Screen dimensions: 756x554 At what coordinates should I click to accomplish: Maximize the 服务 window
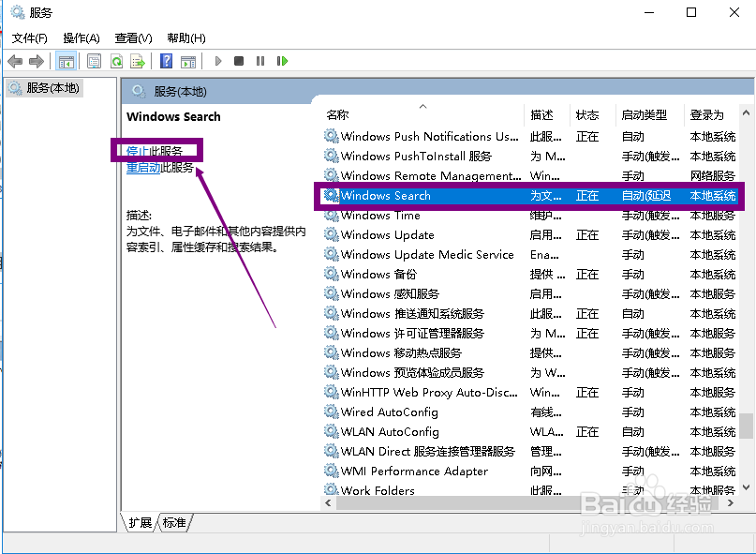691,12
